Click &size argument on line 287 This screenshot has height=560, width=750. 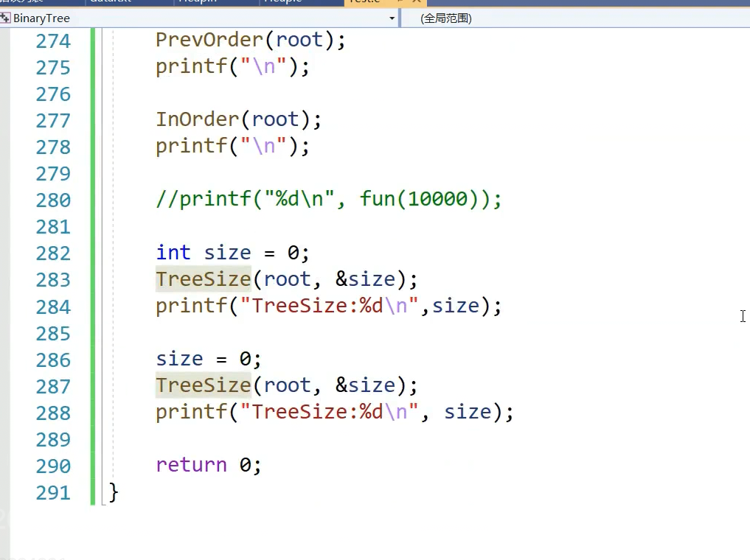coord(365,385)
